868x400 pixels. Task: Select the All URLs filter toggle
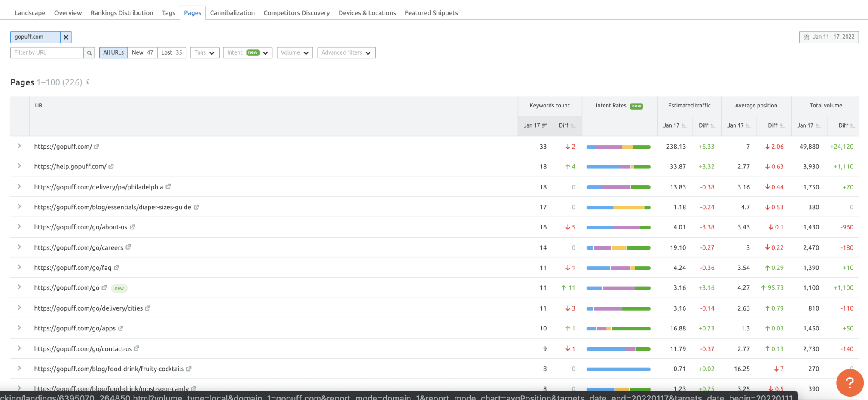pos(113,53)
